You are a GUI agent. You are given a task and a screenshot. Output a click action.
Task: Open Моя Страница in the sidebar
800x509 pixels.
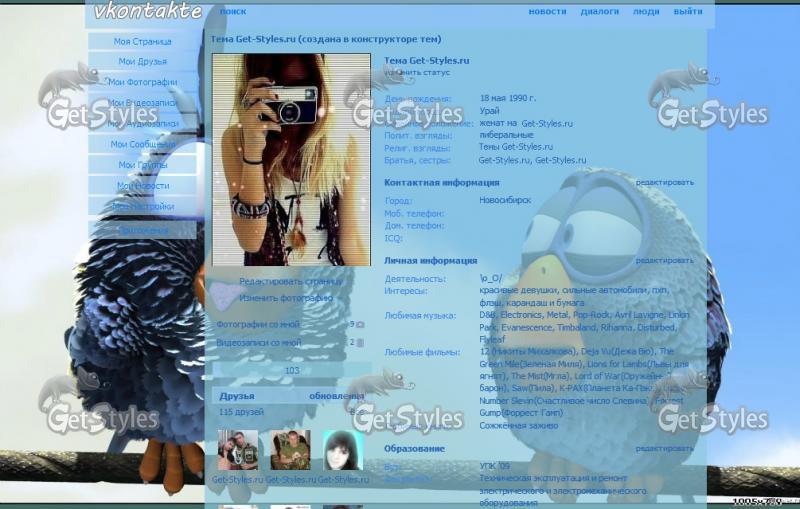[x=142, y=41]
